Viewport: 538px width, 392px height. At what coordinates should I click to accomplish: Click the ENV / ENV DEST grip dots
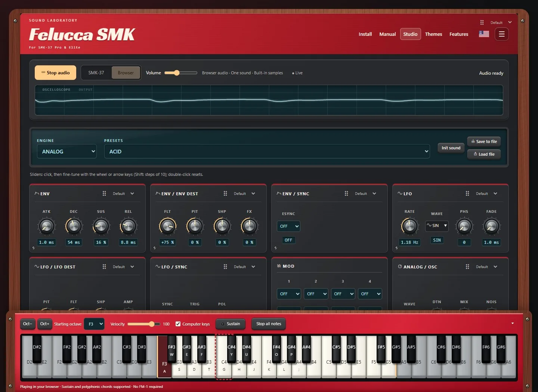[x=225, y=193]
